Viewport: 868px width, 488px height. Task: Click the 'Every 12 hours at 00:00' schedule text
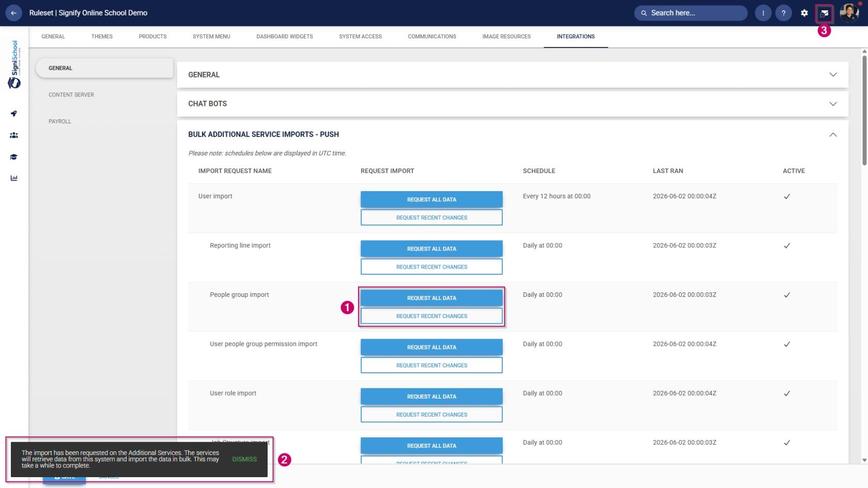556,196
